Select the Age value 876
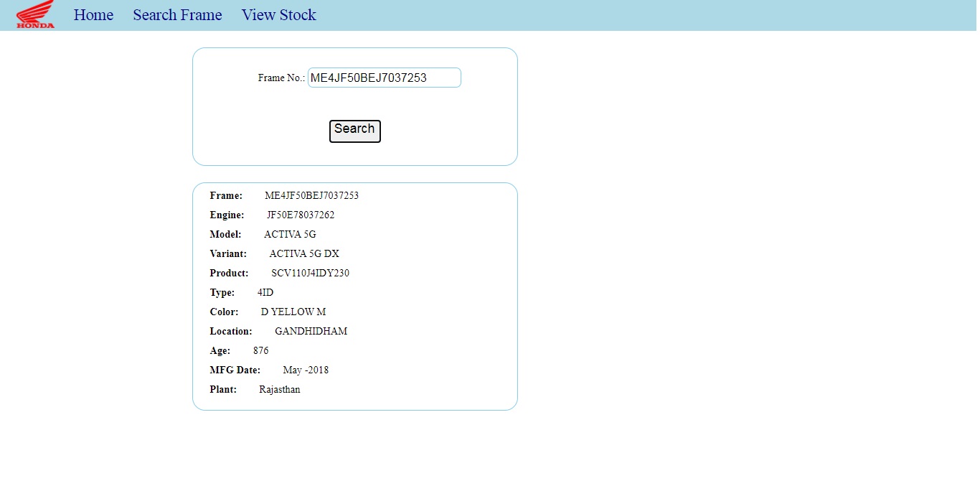Image resolution: width=980 pixels, height=481 pixels. tap(260, 350)
